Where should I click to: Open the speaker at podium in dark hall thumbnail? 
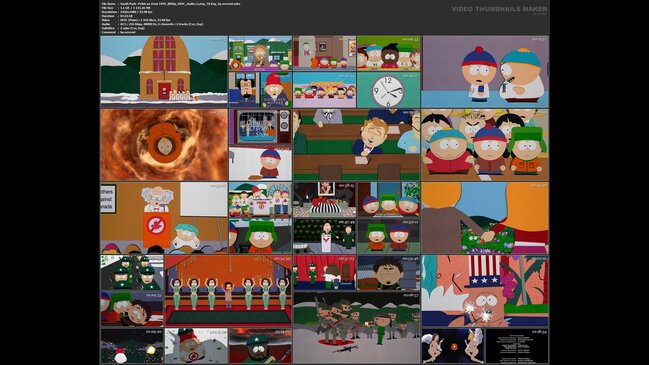tap(324, 236)
